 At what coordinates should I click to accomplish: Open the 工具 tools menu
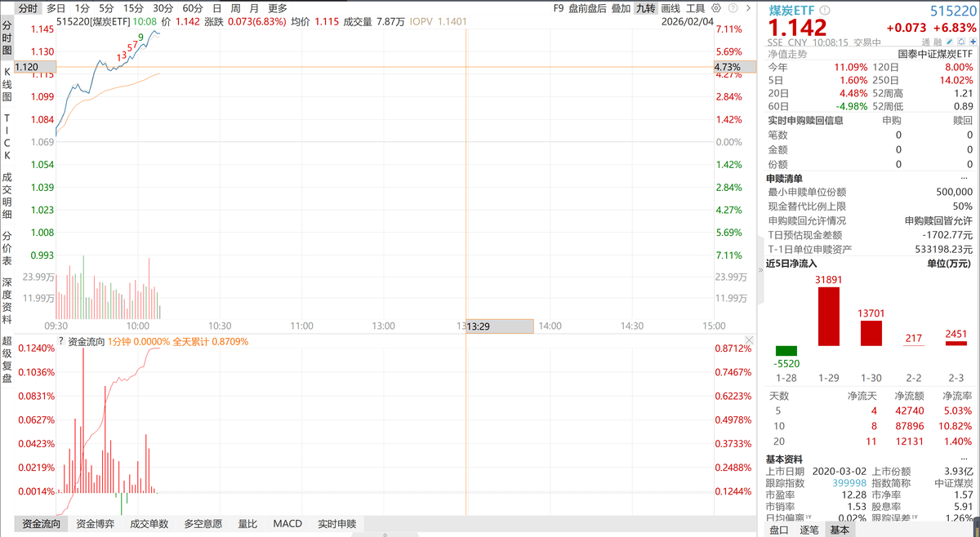pos(697,7)
